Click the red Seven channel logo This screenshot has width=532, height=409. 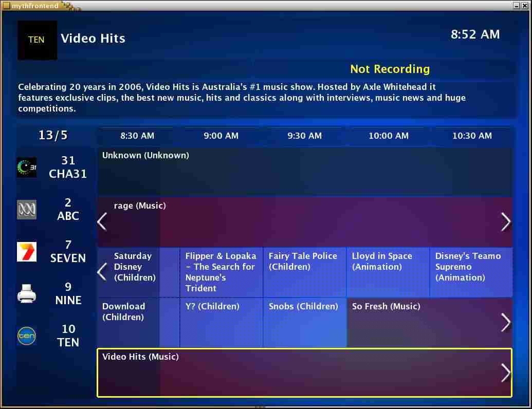(27, 252)
